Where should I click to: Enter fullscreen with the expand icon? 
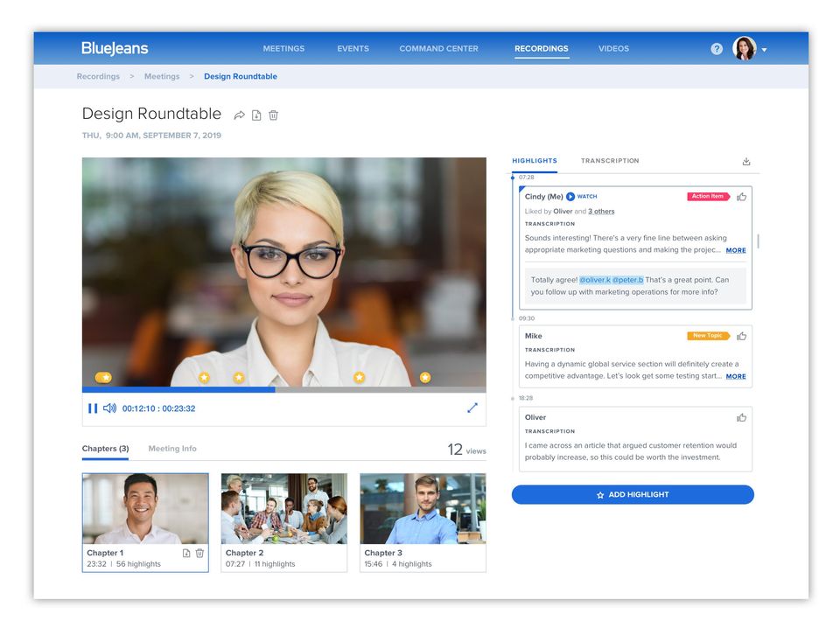click(x=472, y=408)
